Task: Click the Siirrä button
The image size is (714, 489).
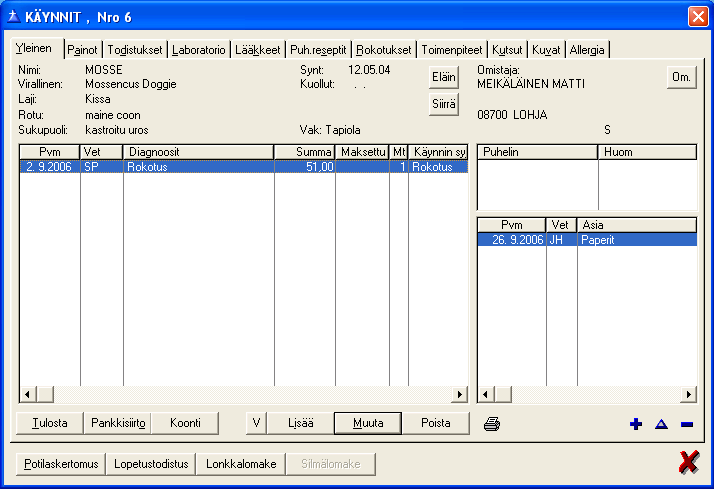Action: click(444, 104)
